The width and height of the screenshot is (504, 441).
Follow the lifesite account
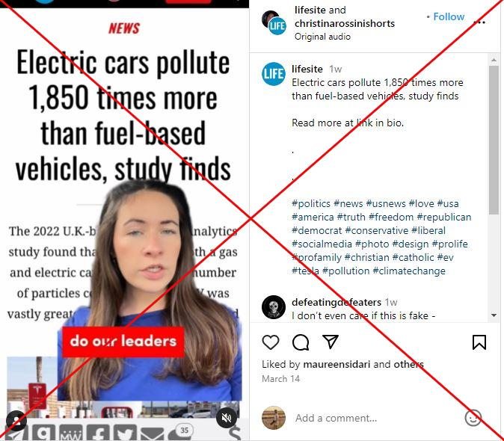tap(449, 16)
